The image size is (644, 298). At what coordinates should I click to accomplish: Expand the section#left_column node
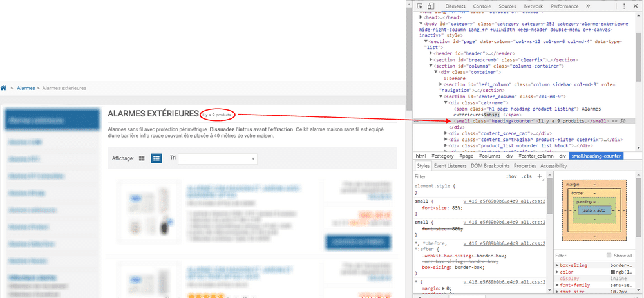click(x=440, y=84)
